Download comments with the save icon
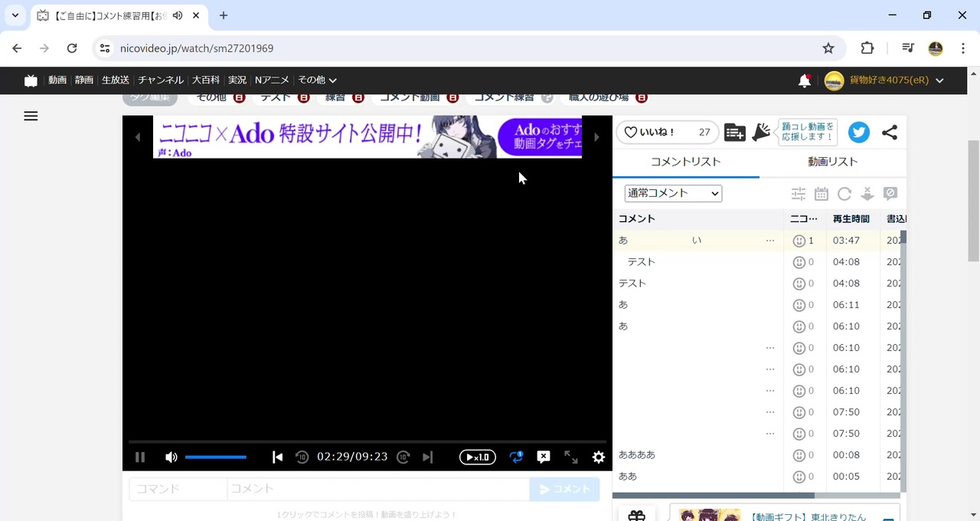 pyautogui.click(x=867, y=193)
